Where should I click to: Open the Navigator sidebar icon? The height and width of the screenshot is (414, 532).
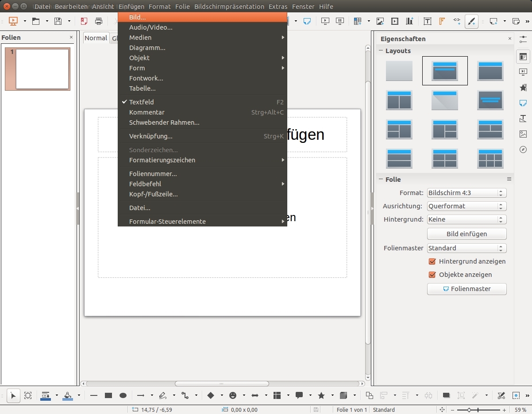tap(523, 149)
